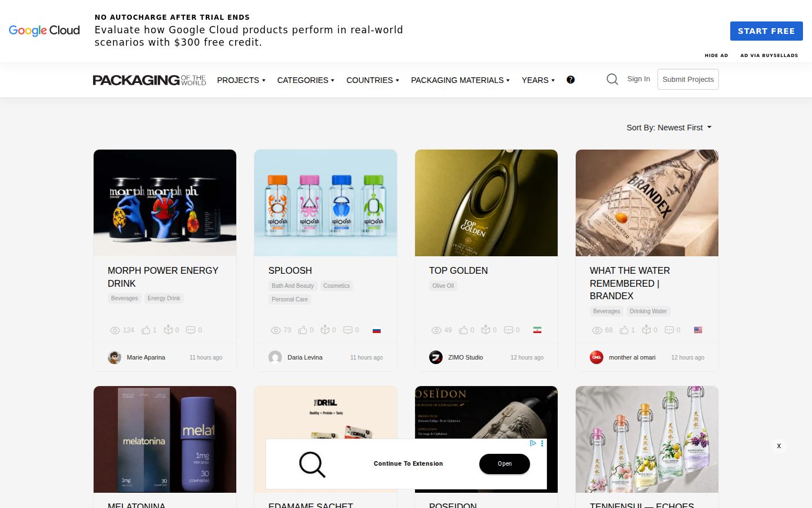Screen dimensions: 812x508
Task: Open comments icon on Morph Power card
Action: point(191,330)
